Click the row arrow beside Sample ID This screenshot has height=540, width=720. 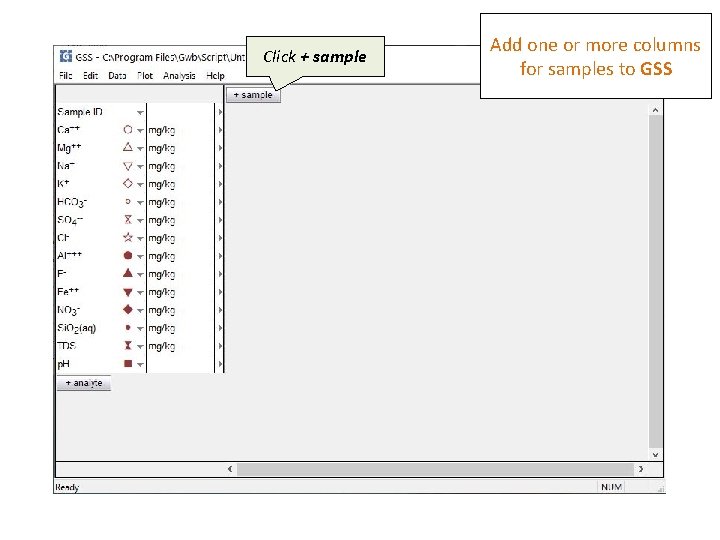(x=220, y=112)
